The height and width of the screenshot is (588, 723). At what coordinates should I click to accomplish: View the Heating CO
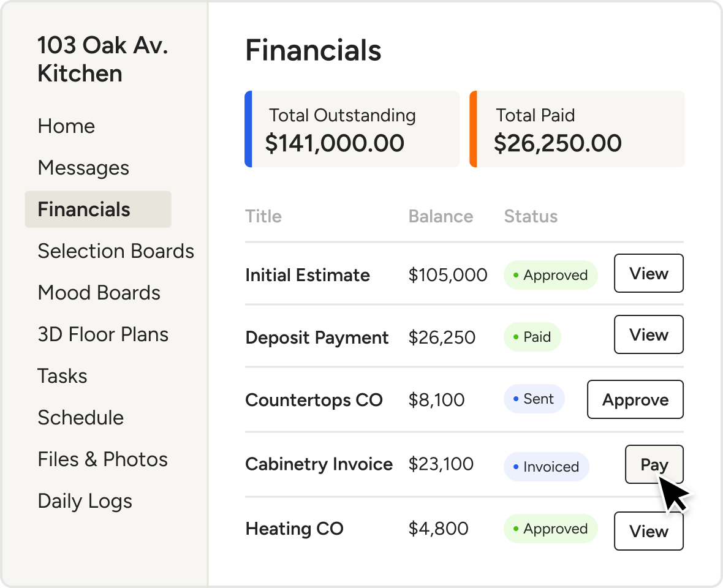point(648,531)
